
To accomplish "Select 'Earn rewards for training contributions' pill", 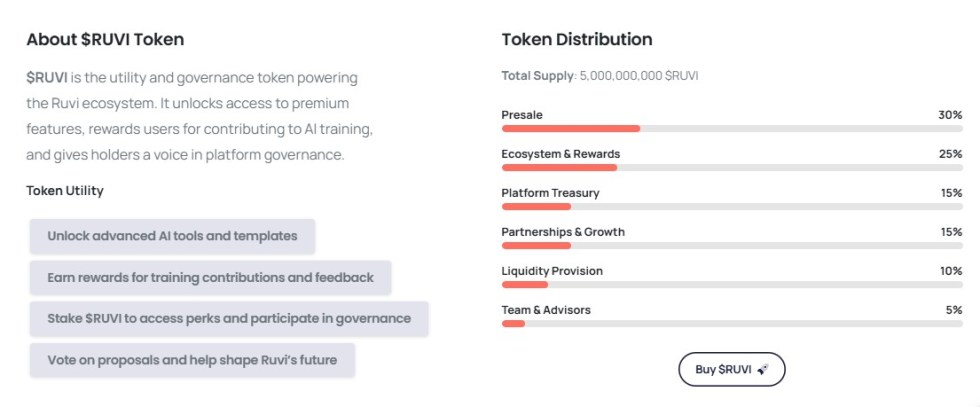I will click(x=210, y=277).
